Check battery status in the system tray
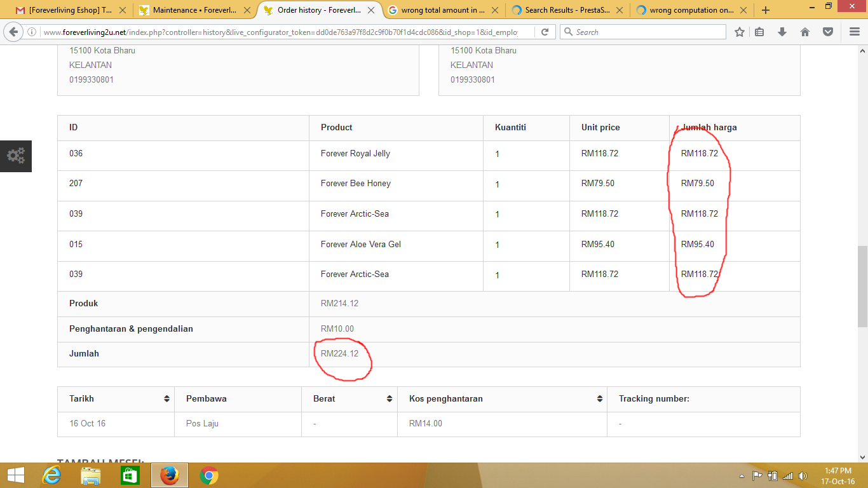The width and height of the screenshot is (868, 488). click(773, 476)
